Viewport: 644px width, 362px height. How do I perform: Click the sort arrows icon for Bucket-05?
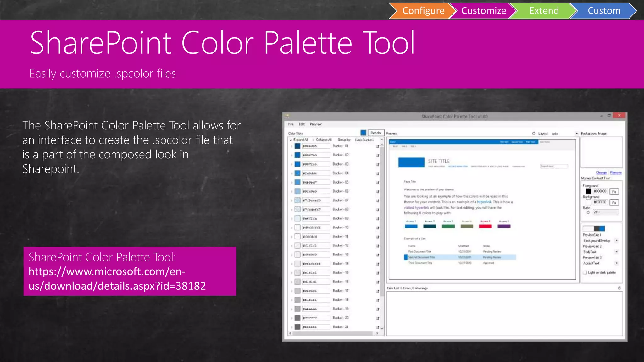(378, 183)
